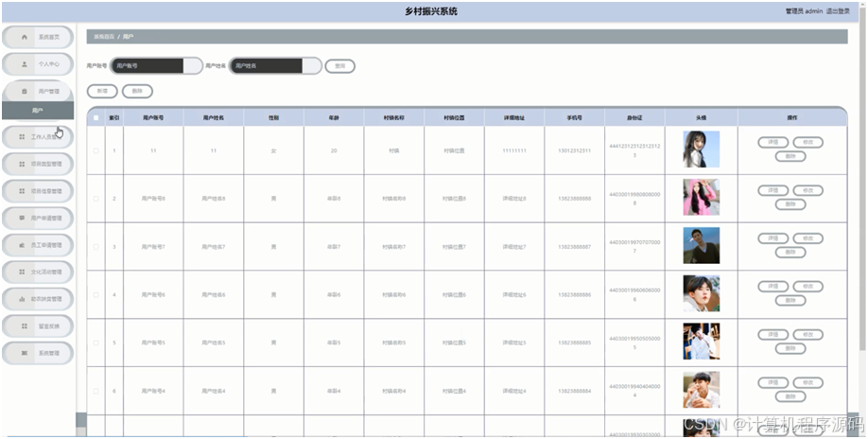868x439 pixels.
Task: Click 修改 for the 用户账号6 row
Action: (x=808, y=287)
